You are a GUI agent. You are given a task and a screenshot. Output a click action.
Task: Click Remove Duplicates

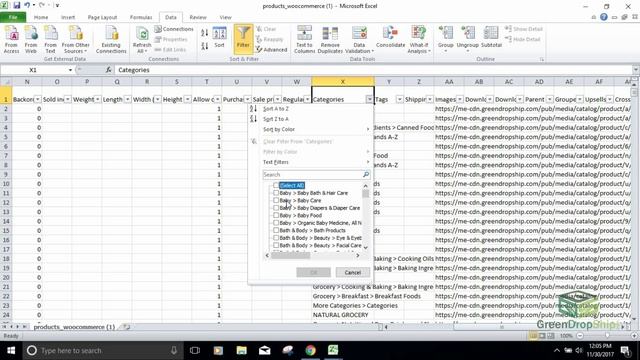click(x=330, y=39)
